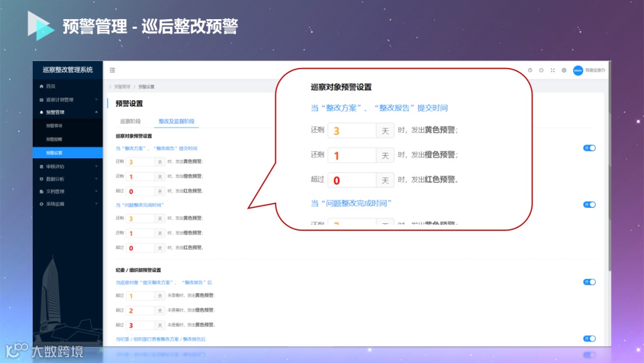Screen dimensions: 644x363
Task: Open the settings gear icon in header
Action: (x=564, y=70)
